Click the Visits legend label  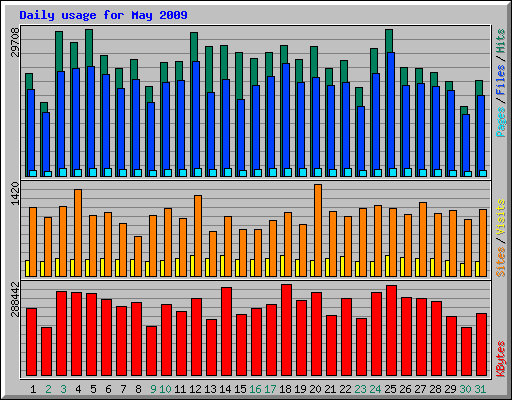(x=501, y=218)
